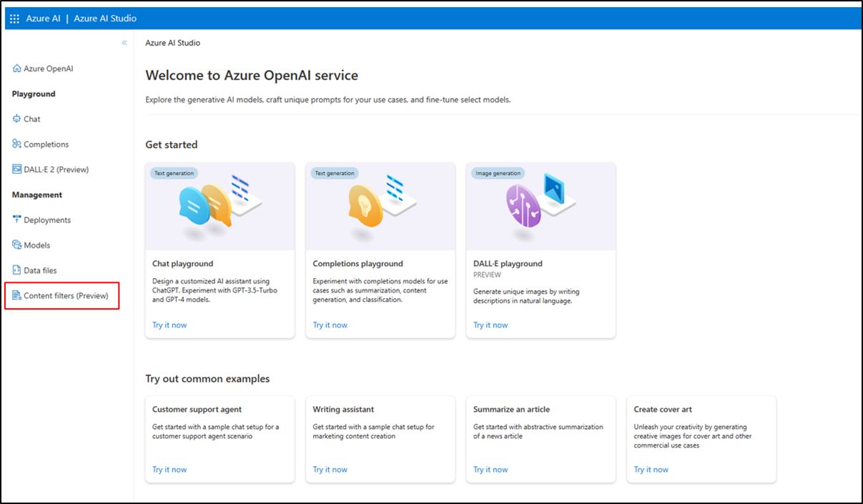863x504 pixels.
Task: Click Try it now for Chat playground
Action: pyautogui.click(x=169, y=325)
